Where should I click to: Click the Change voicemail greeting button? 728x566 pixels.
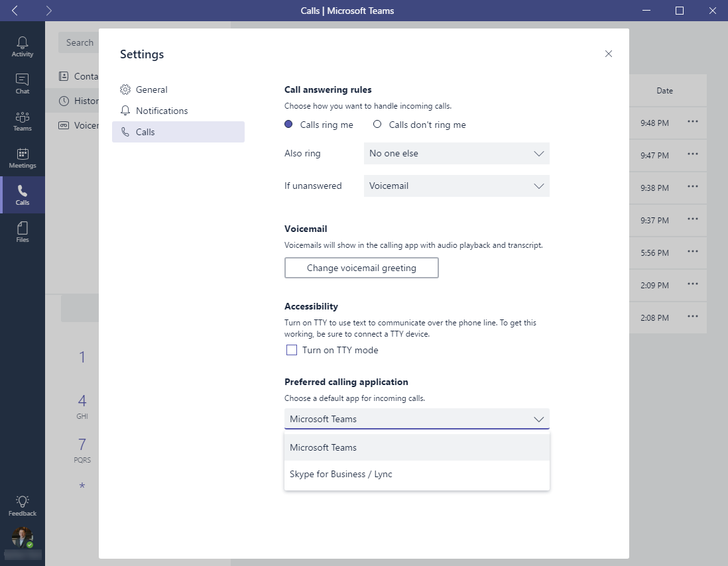pos(361,268)
